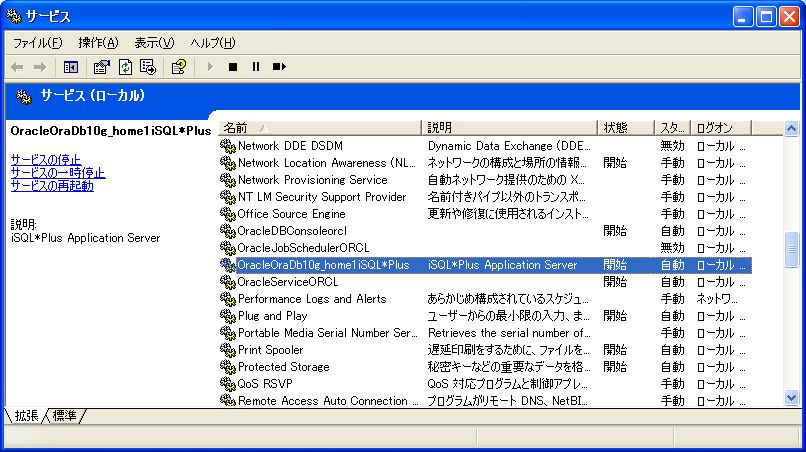Sort by the 説明 column header
Image resolution: width=806 pixels, height=452 pixels.
point(509,128)
